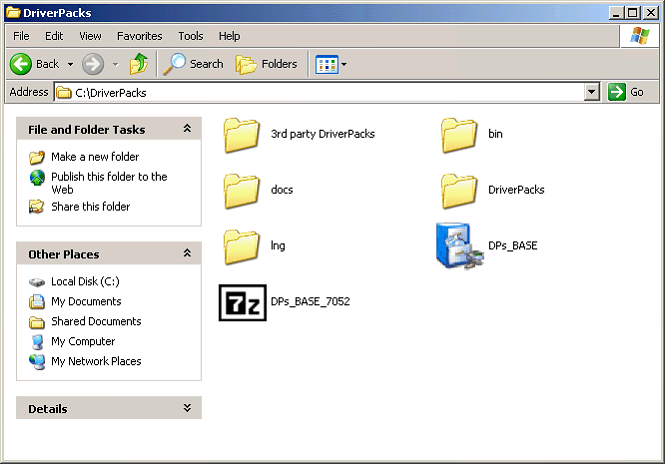Expand the Details panel
The height and width of the screenshot is (464, 665).
pos(187,408)
